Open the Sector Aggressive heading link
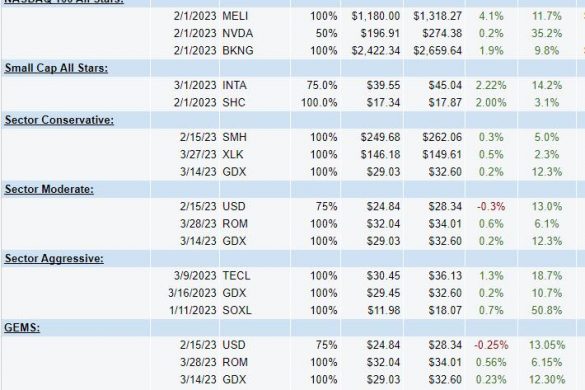585x390 pixels. pos(54,259)
